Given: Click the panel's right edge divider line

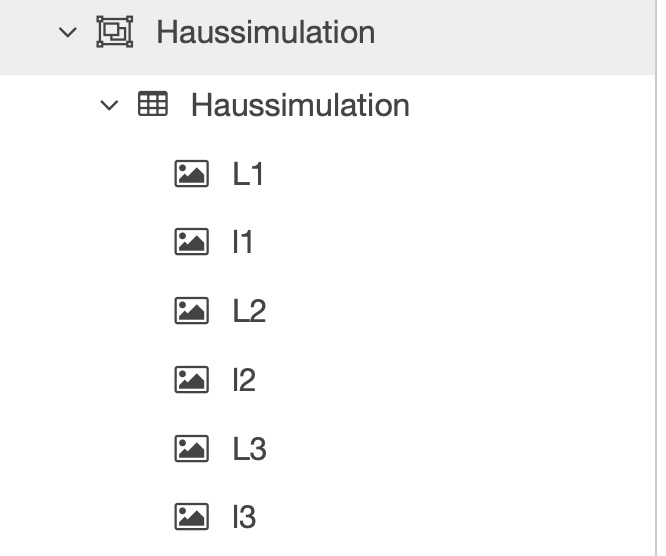Looking at the screenshot, I should [657, 300].
